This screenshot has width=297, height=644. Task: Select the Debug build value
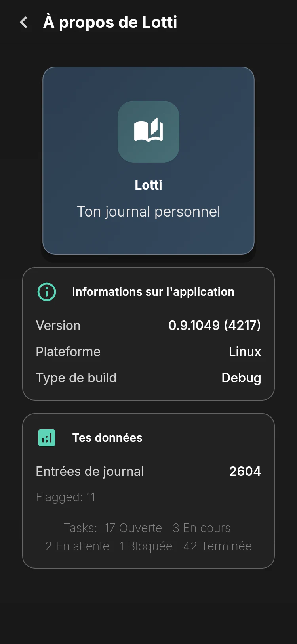pos(241,378)
